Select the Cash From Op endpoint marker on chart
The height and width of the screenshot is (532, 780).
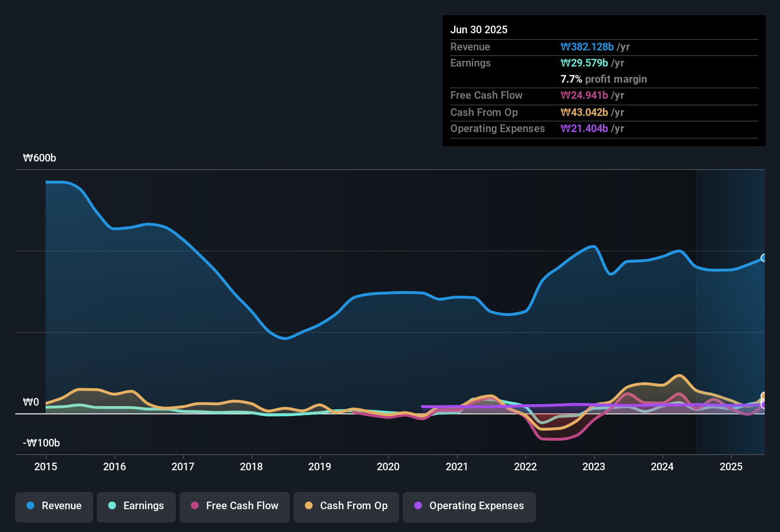pos(763,396)
